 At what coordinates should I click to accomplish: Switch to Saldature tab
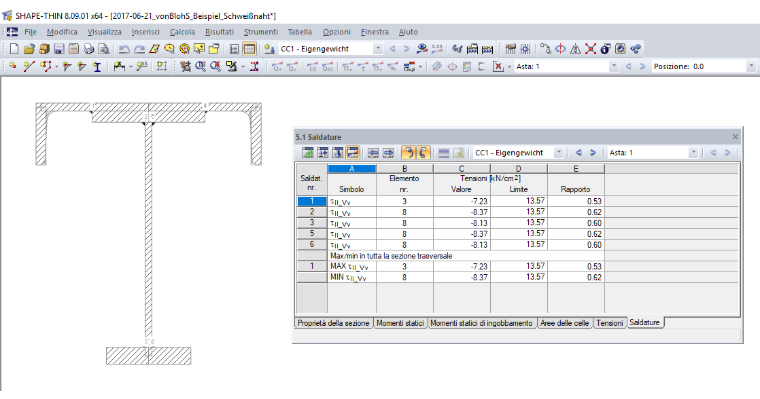[x=645, y=322]
